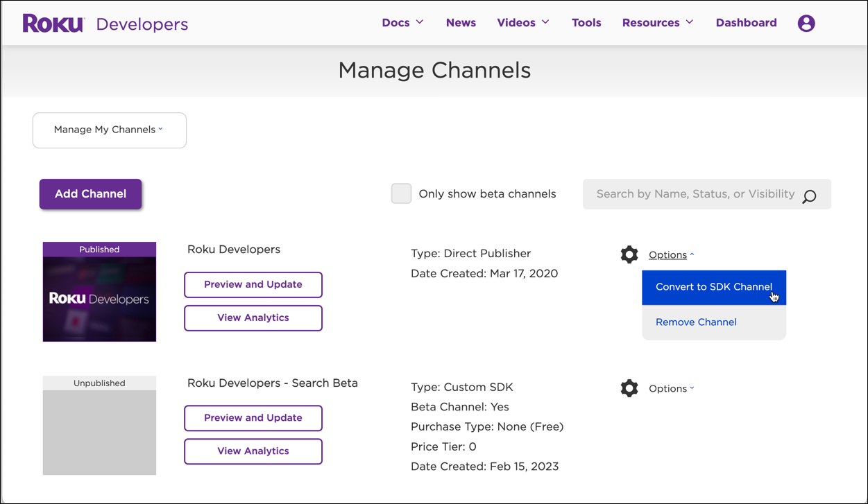This screenshot has height=504, width=868.
Task: Open the Docs menu
Action: pyautogui.click(x=402, y=22)
